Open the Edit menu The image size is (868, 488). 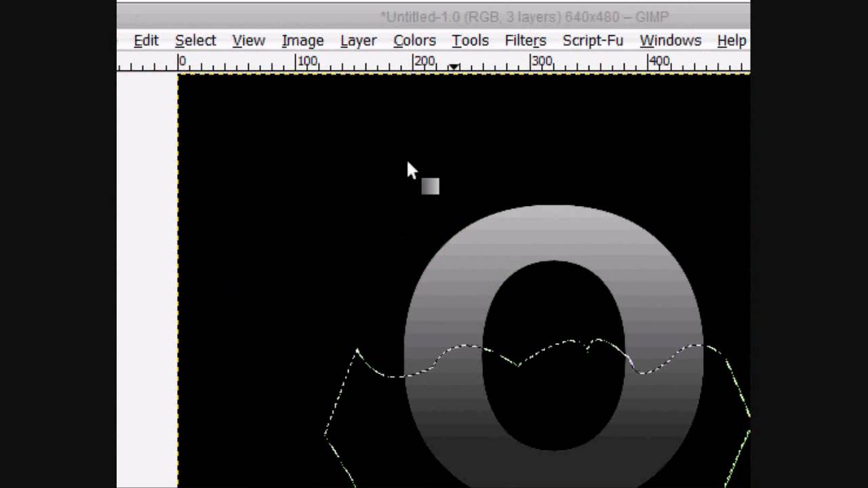(x=146, y=41)
